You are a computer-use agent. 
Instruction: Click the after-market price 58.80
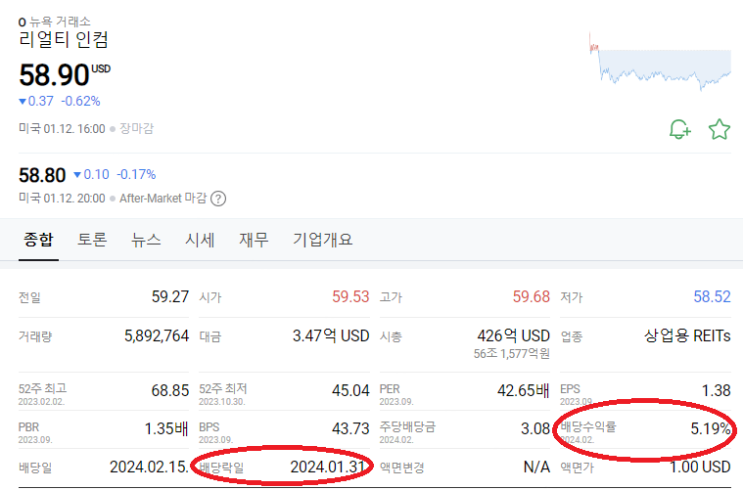42,175
